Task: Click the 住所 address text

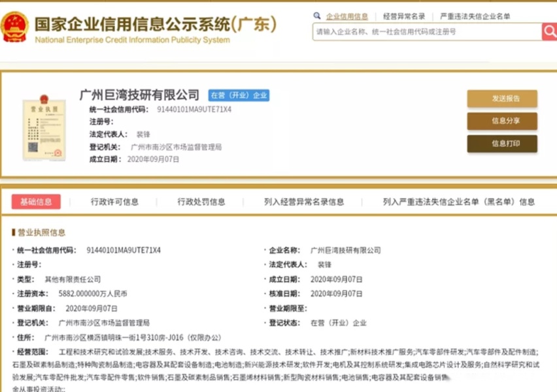Action: click(x=133, y=338)
